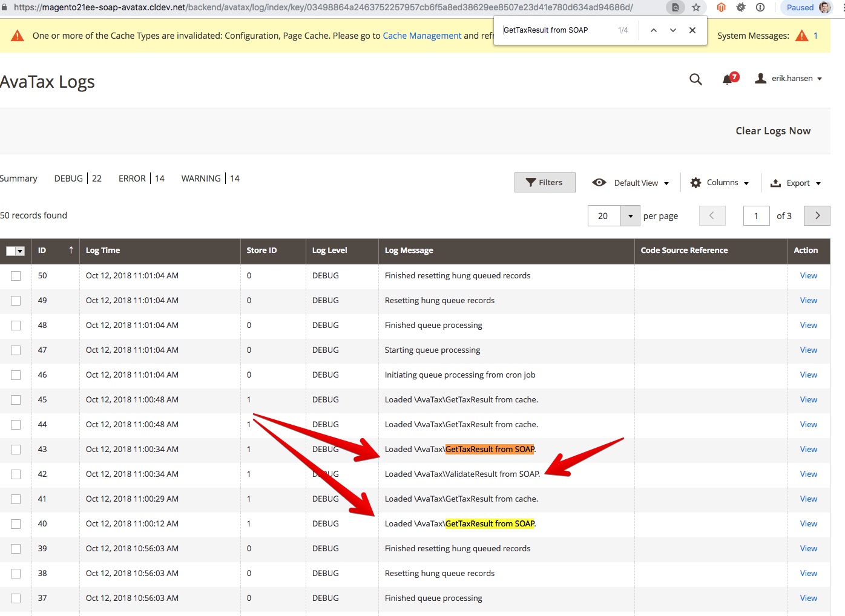Select checkbox for log ID 50

click(x=16, y=276)
